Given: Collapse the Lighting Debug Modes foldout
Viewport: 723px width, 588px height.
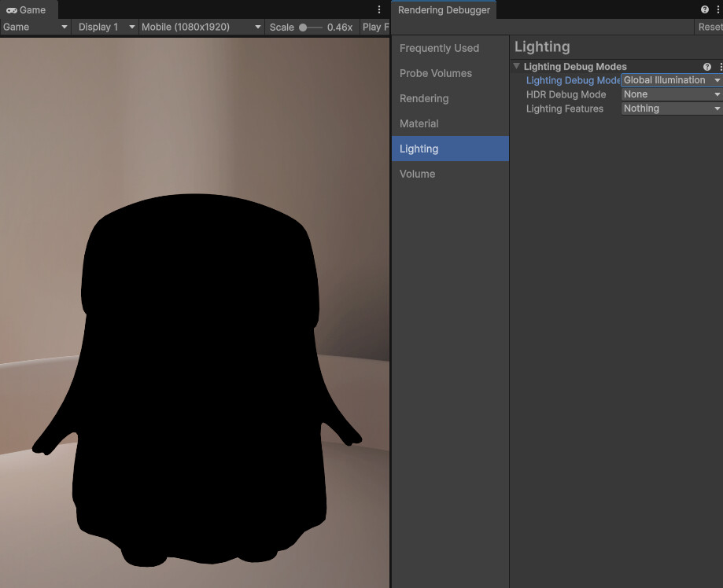Looking at the screenshot, I should [x=517, y=67].
